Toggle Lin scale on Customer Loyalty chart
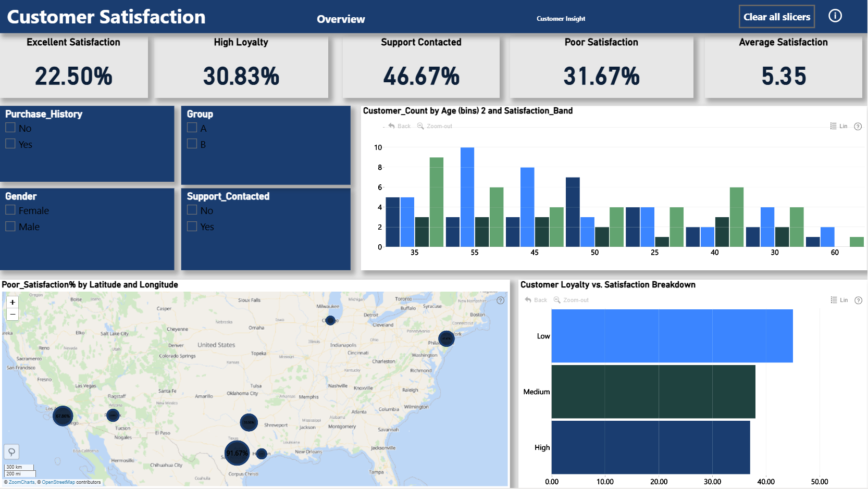The image size is (868, 489). click(839, 300)
